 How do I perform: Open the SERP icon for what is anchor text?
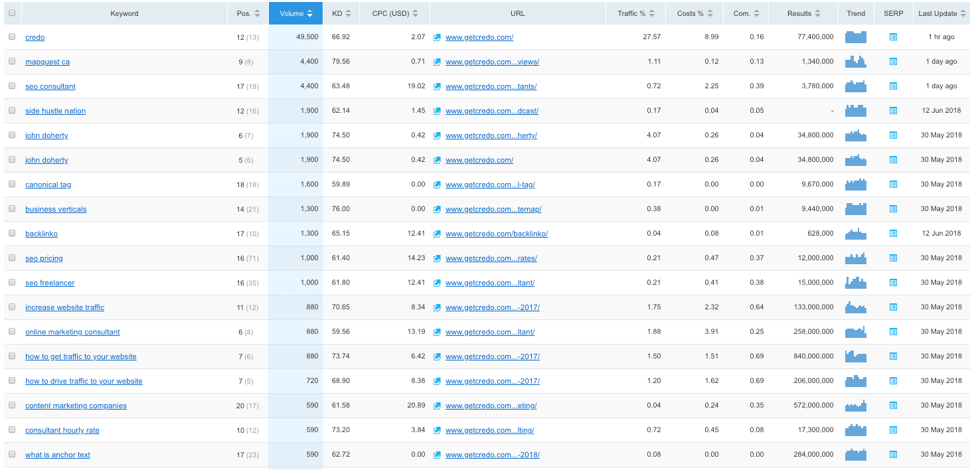click(x=893, y=454)
